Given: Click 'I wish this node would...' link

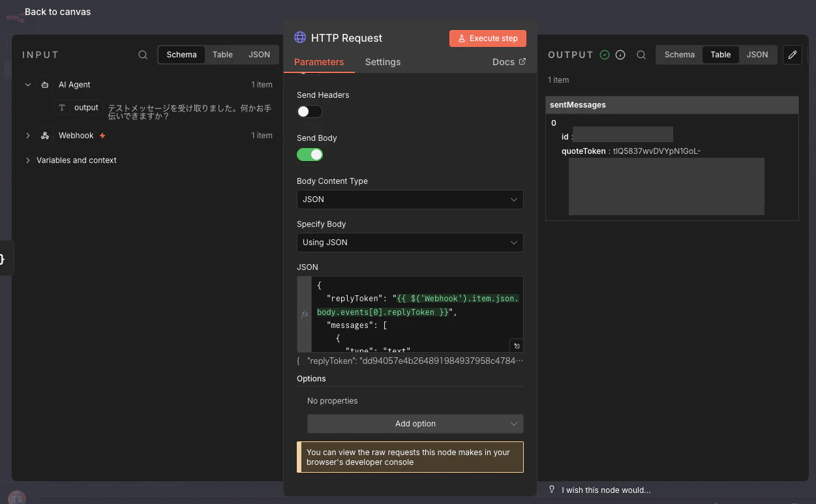Looking at the screenshot, I should click(x=606, y=490).
